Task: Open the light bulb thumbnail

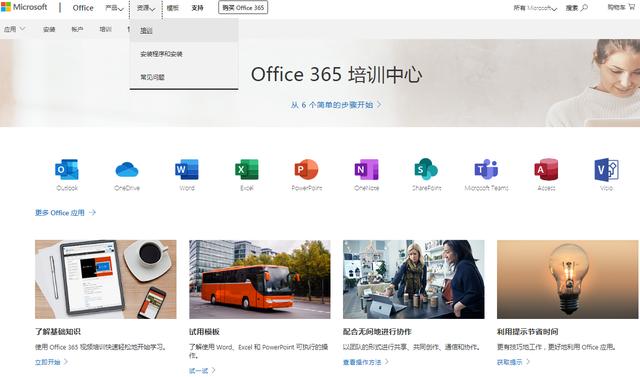Action: coord(568,279)
